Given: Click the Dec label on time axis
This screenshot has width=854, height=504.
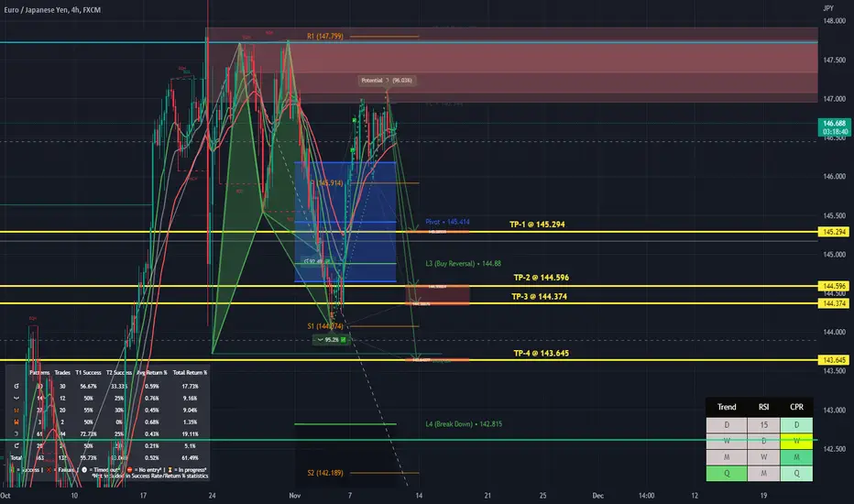Looking at the screenshot, I should (598, 495).
